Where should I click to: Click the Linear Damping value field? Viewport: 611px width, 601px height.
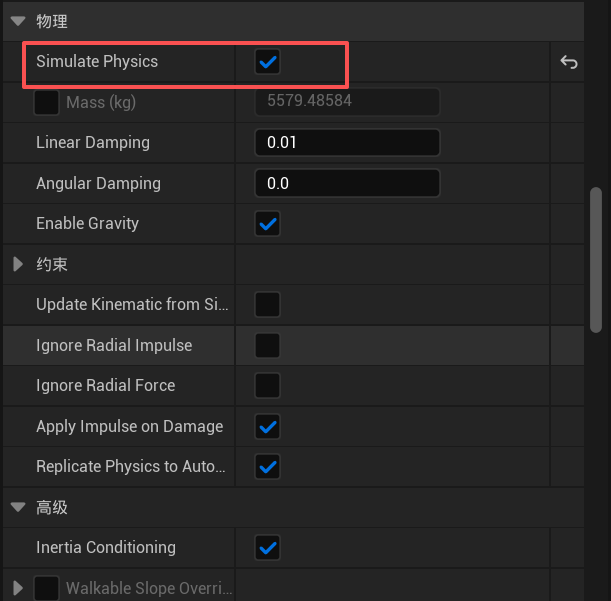pyautogui.click(x=347, y=143)
